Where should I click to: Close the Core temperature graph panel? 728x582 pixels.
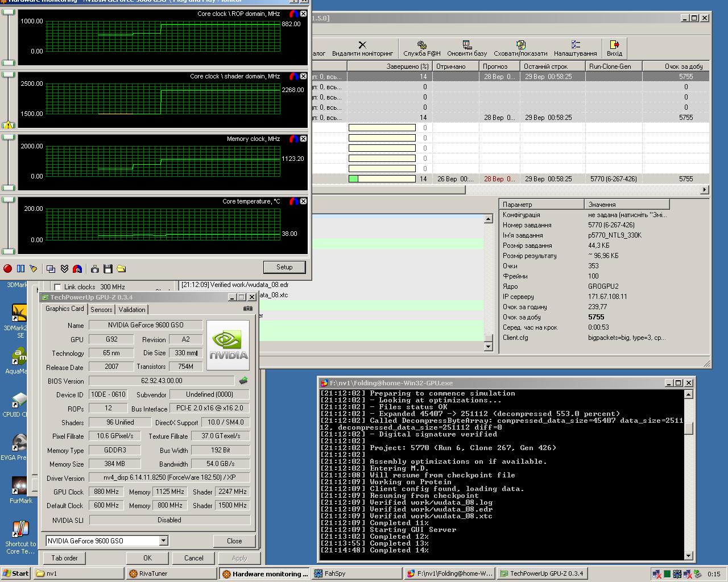point(303,201)
